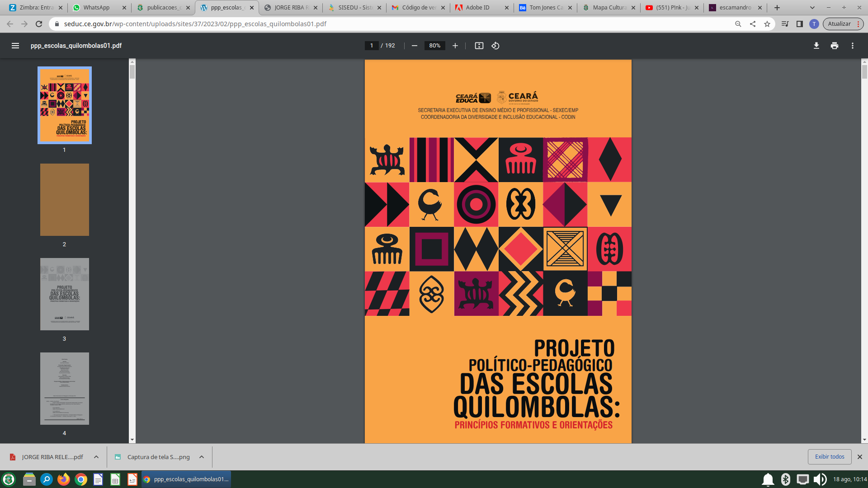
Task: Open Firefox from the taskbar
Action: 64,479
